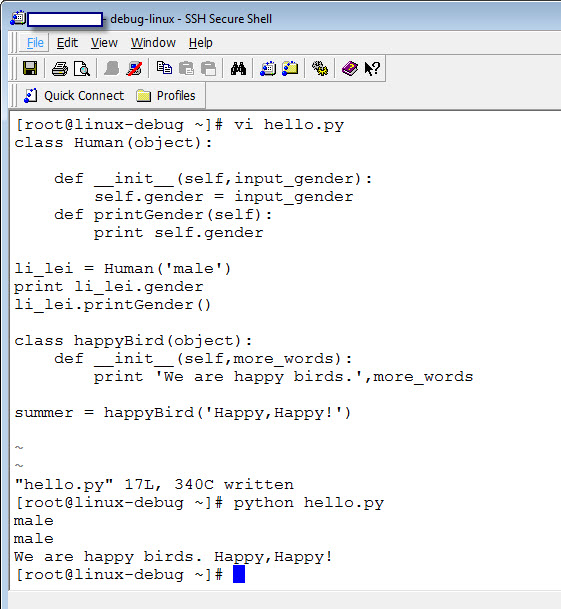Screen dimensions: 561x609
Task: Open the Edit menu
Action: click(x=67, y=42)
